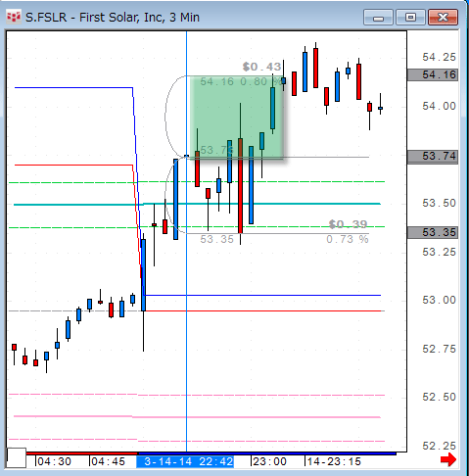Click the $0.43 measurement label
This screenshot has height=476, width=469.
pos(261,67)
